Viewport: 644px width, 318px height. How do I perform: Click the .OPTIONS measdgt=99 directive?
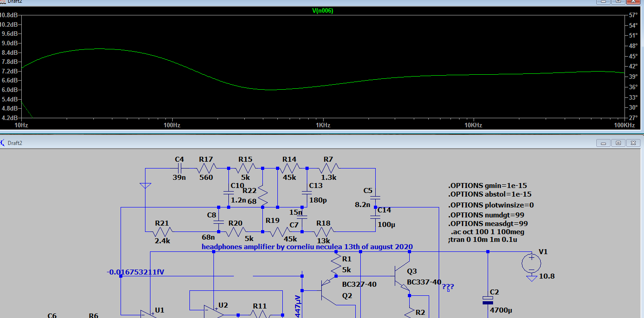coord(488,224)
